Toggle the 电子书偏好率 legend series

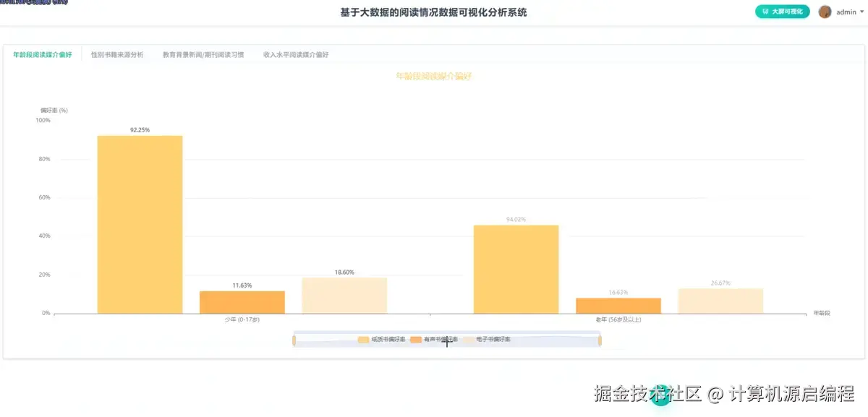tap(486, 339)
